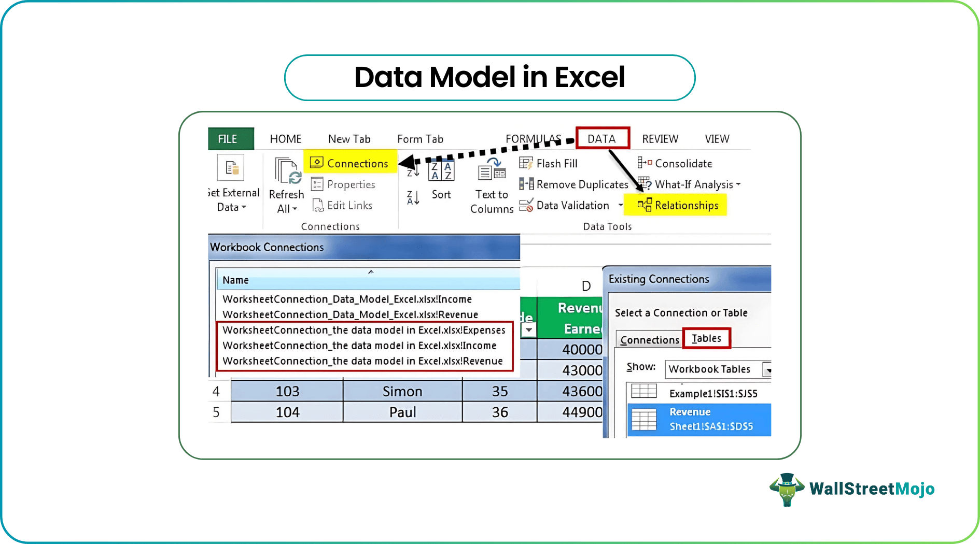
Task: Open the Workbook Tables show dropdown
Action: pos(769,369)
